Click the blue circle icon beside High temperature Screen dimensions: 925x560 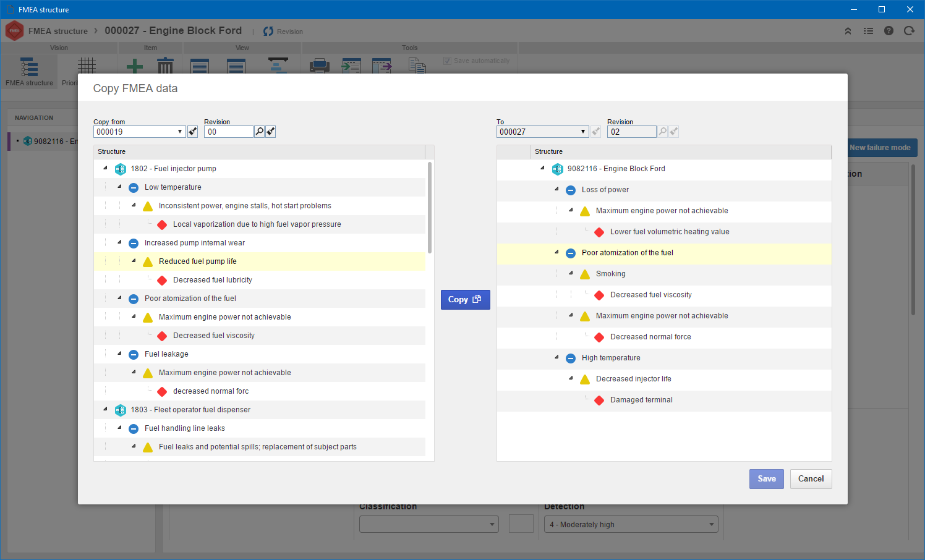point(571,358)
